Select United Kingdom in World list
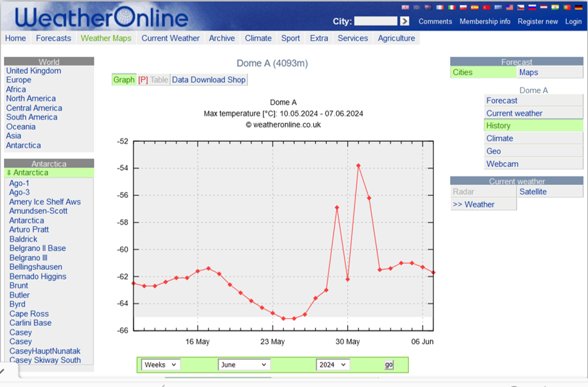Viewport: 588px width, 387px height. click(x=33, y=71)
